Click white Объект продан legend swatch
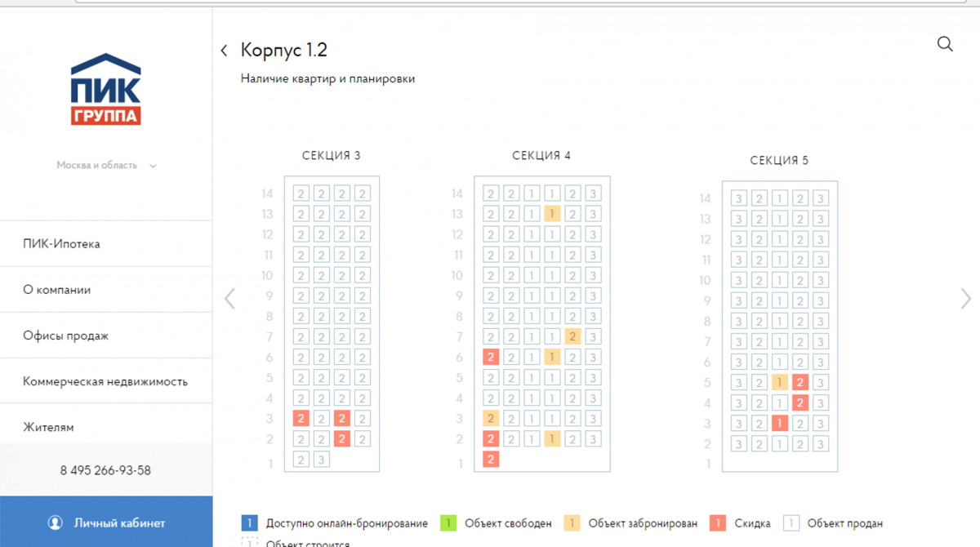The height and width of the screenshot is (547, 980). click(x=791, y=523)
